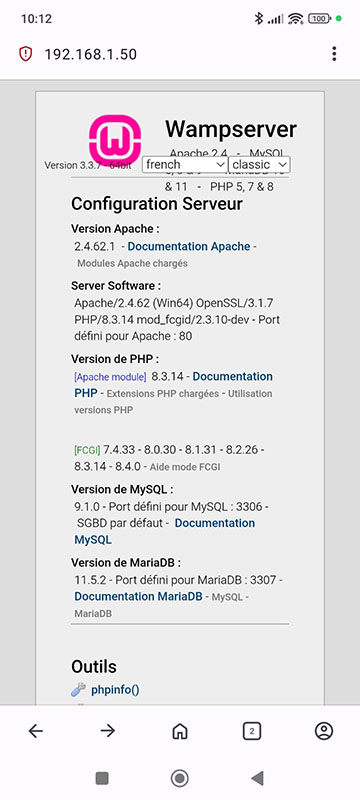
Task: Tap the Outils heading
Action: (x=94, y=666)
